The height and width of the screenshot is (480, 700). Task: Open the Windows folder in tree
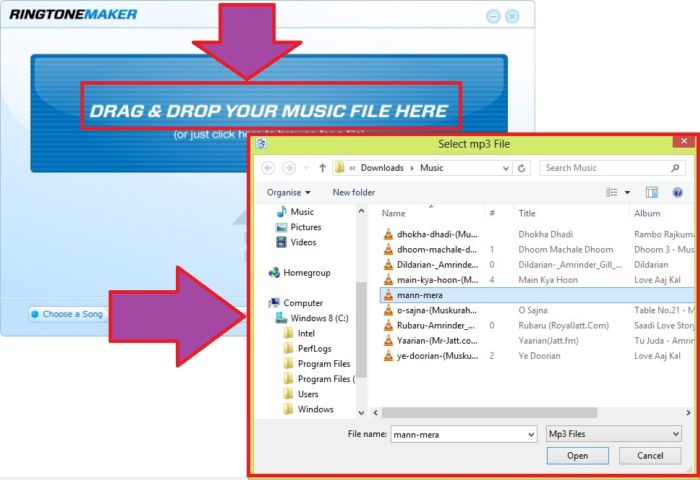[x=308, y=409]
